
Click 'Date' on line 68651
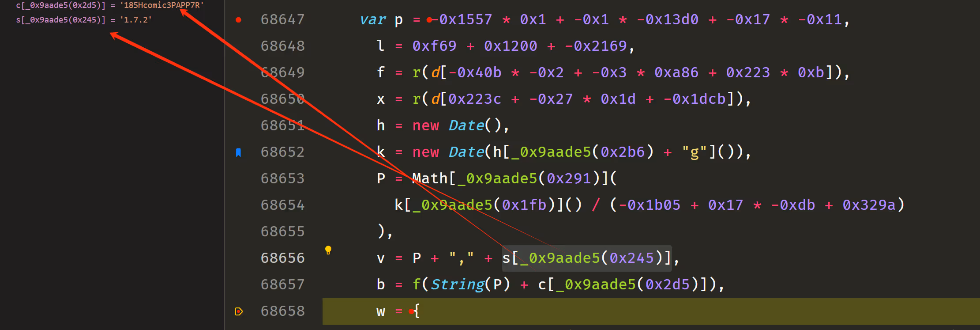pyautogui.click(x=466, y=125)
